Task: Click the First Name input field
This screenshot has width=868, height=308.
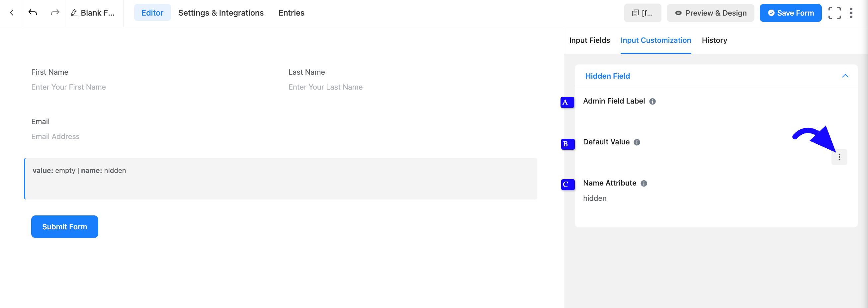Action: tap(152, 87)
